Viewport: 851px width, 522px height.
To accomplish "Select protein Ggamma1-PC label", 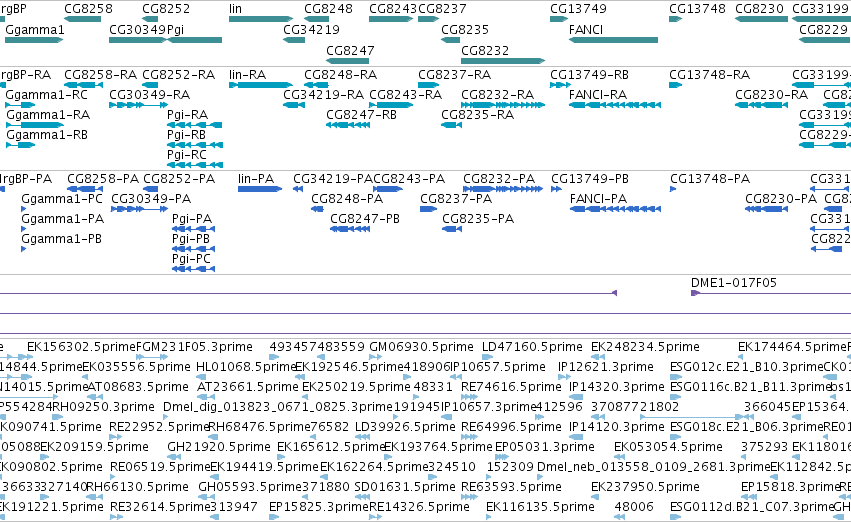I will (x=62, y=199).
